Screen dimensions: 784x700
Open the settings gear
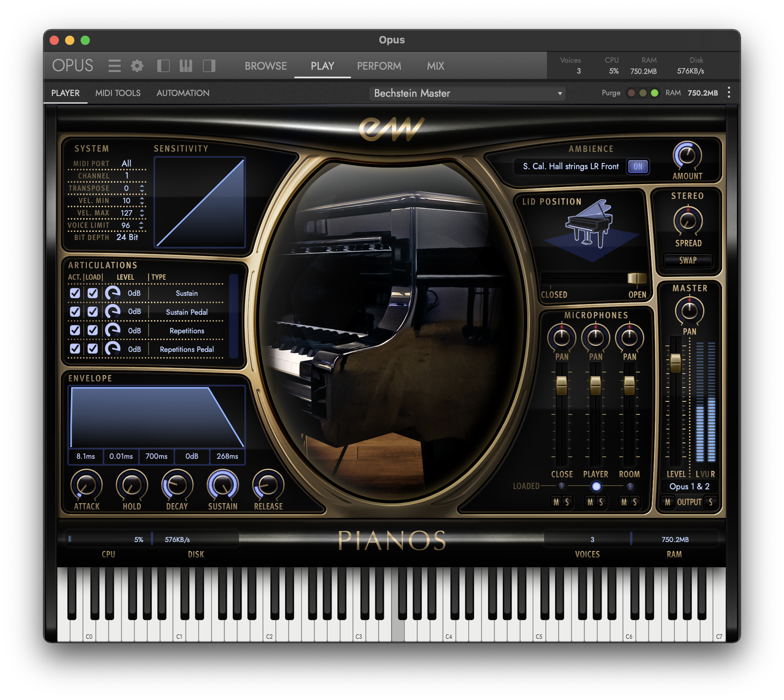[138, 66]
